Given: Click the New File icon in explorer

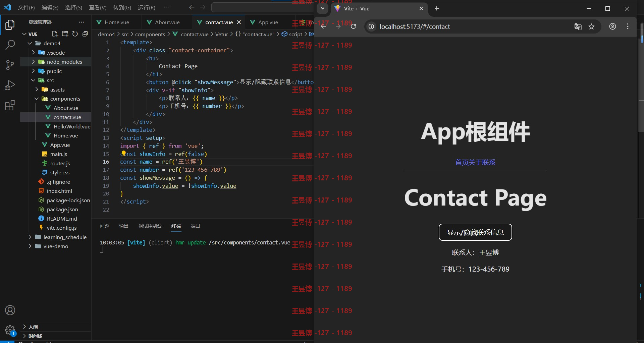Looking at the screenshot, I should click(x=55, y=34).
